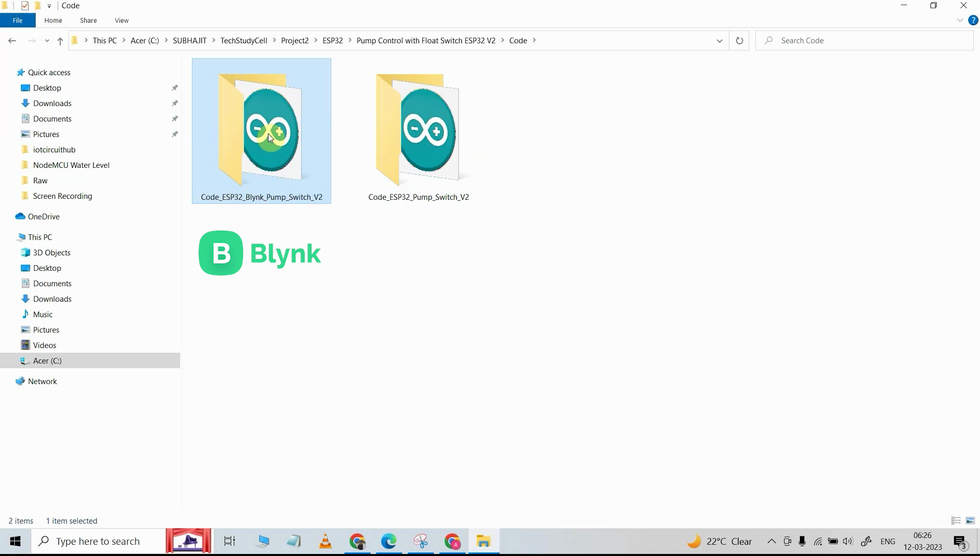The width and height of the screenshot is (980, 556).
Task: Open Google Chrome from the taskbar
Action: (357, 541)
